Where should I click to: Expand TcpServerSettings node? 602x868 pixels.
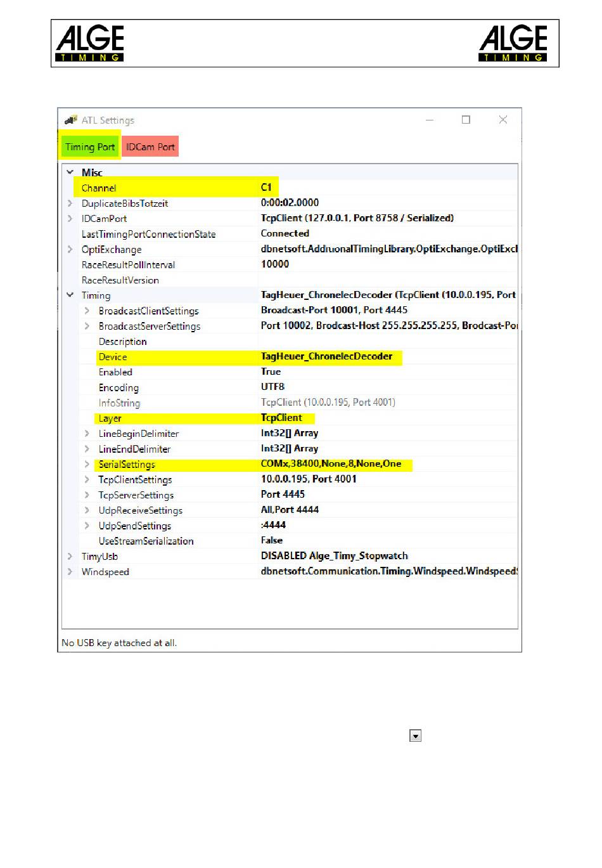pyautogui.click(x=87, y=495)
